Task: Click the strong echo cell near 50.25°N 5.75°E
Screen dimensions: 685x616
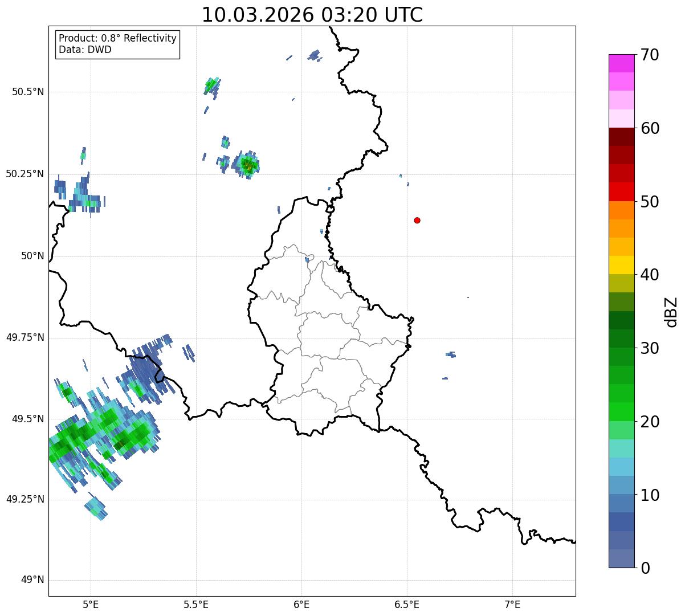Action: pyautogui.click(x=248, y=165)
